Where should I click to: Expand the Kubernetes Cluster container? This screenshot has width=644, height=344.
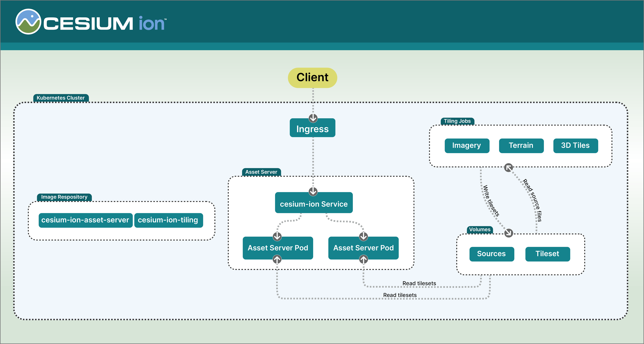pyautogui.click(x=61, y=98)
